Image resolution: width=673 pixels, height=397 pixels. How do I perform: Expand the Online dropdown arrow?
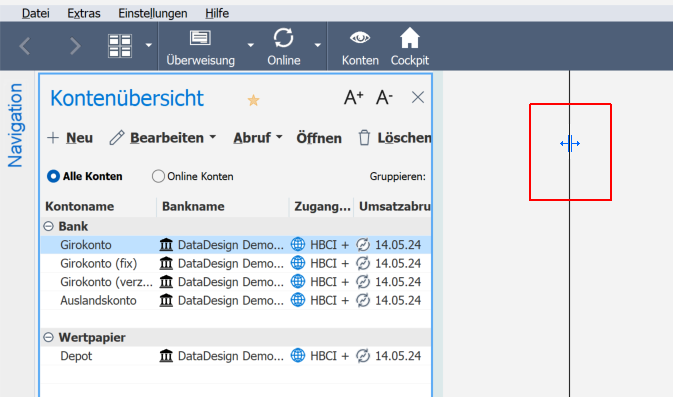(318, 45)
